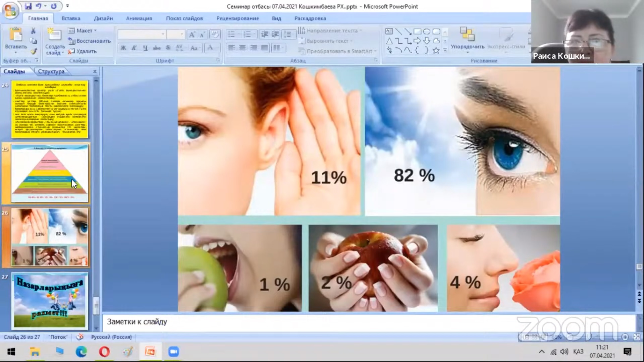Decrease font size with the shrink font icon
Screen dimensions: 644x362
202,35
